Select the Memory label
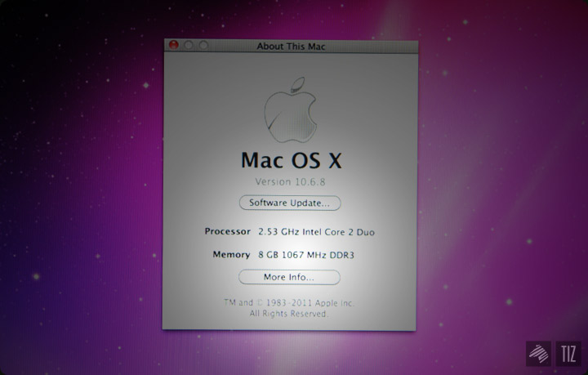The width and height of the screenshot is (588, 375). coord(231,255)
